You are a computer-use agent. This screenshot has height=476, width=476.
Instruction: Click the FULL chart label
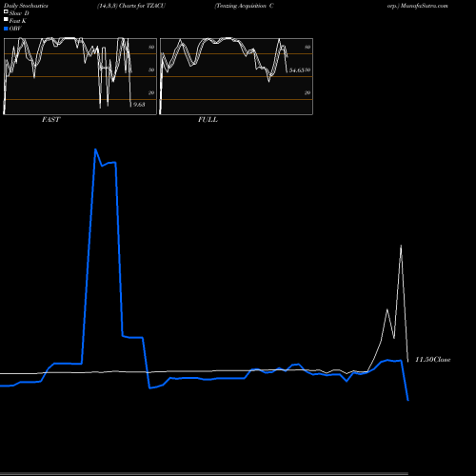[208, 119]
